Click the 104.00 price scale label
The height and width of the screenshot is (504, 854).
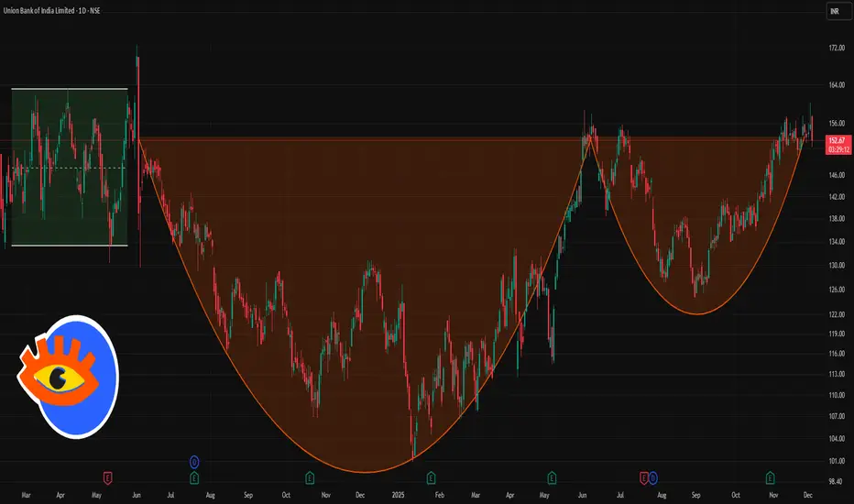pyautogui.click(x=837, y=439)
